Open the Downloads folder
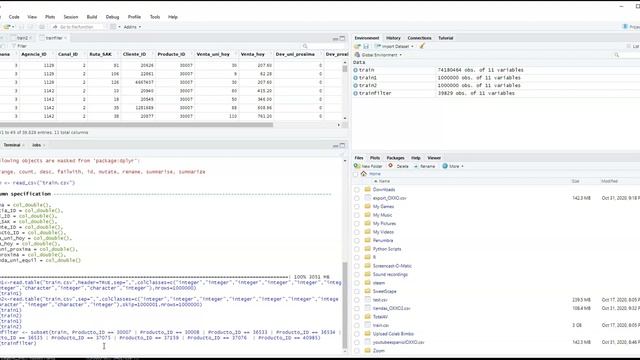This screenshot has width=640, height=360. coord(384,190)
